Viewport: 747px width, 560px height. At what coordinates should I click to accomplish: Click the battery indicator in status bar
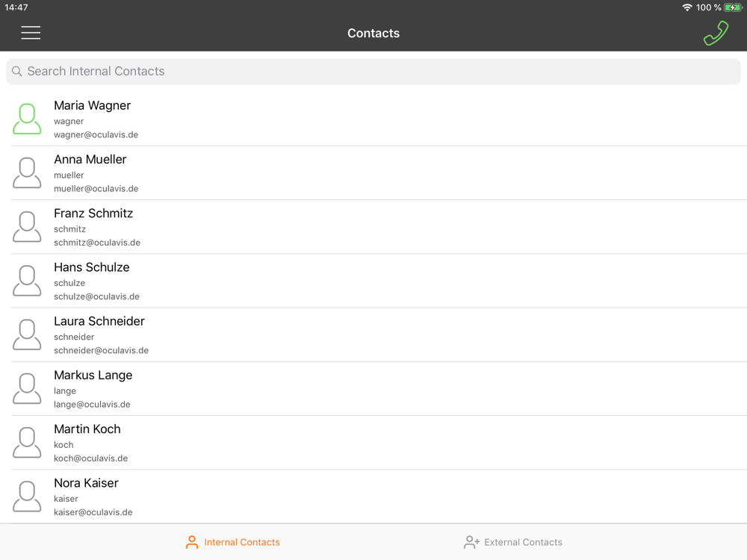[x=733, y=7]
